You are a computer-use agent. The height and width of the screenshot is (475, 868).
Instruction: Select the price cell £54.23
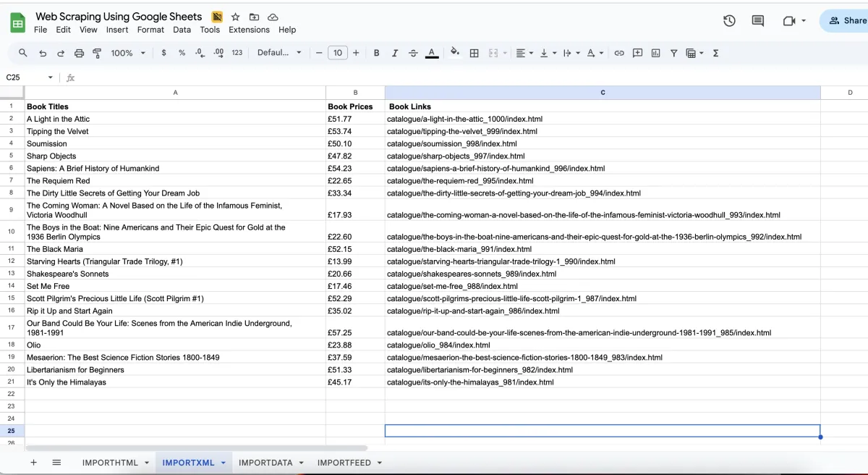[x=355, y=168]
